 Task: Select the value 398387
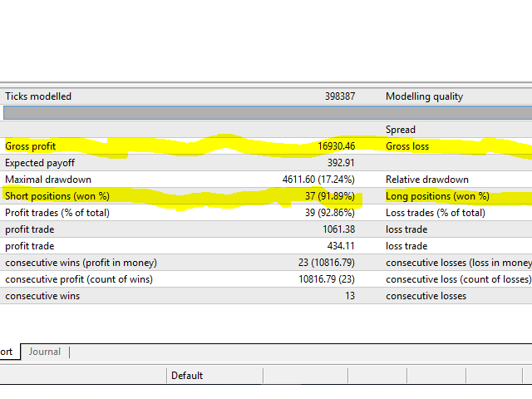tap(340, 96)
